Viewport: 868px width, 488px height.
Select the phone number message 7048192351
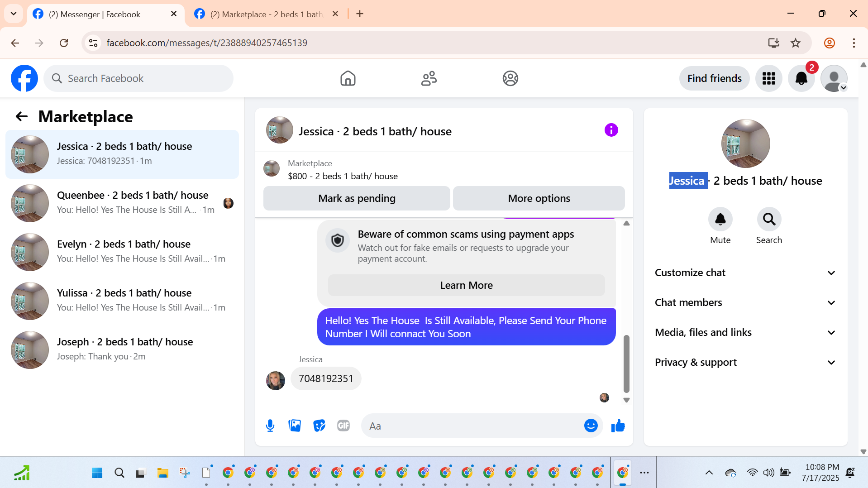tap(326, 378)
